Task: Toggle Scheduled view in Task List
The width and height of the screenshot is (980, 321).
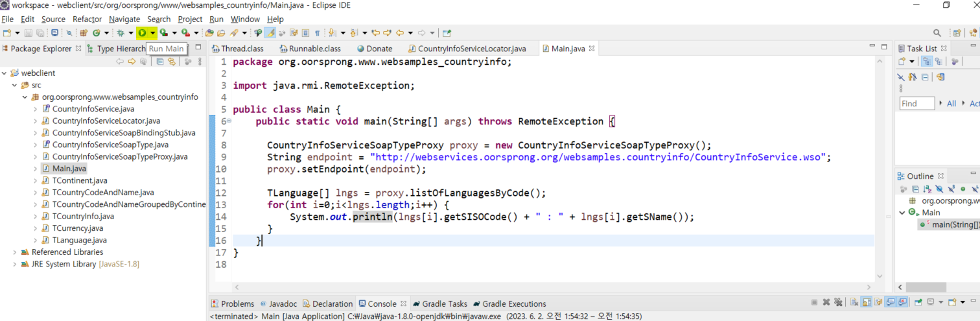Action: (x=939, y=62)
